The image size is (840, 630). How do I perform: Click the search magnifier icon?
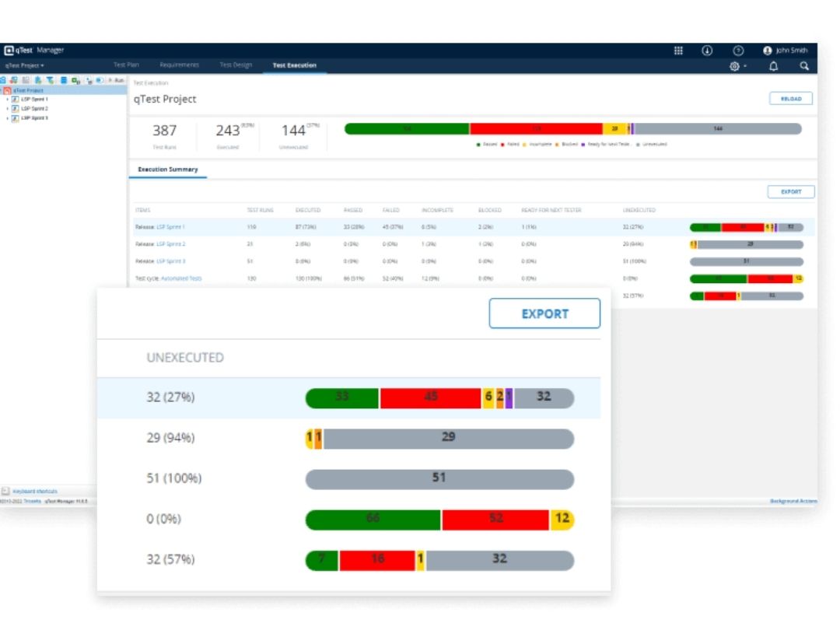coord(804,66)
